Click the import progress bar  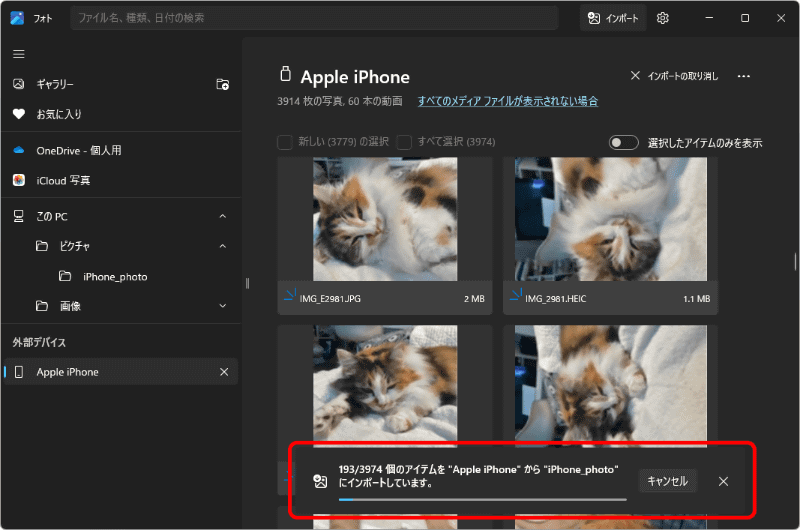pyautogui.click(x=483, y=500)
